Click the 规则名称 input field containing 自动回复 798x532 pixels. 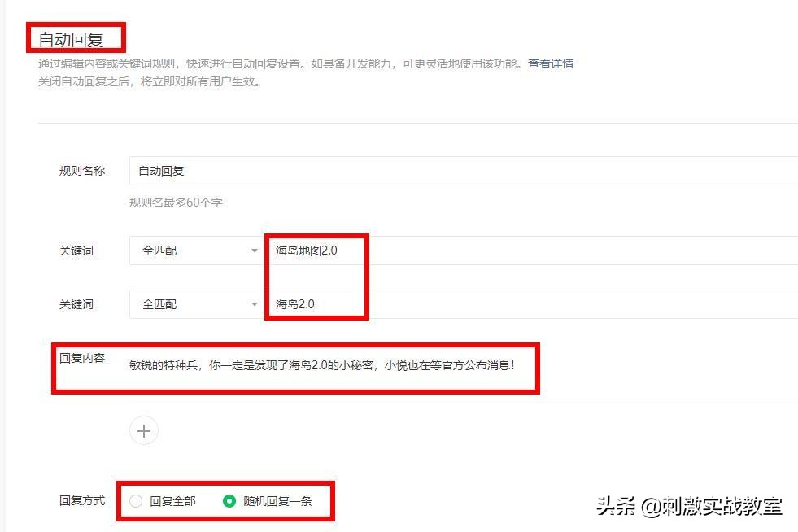pos(463,171)
